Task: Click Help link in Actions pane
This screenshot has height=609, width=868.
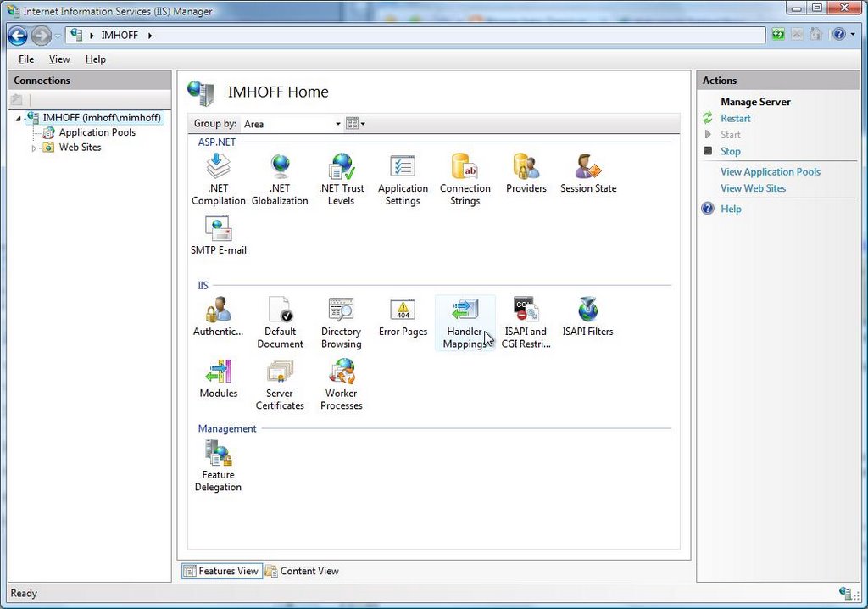Action: pos(731,209)
